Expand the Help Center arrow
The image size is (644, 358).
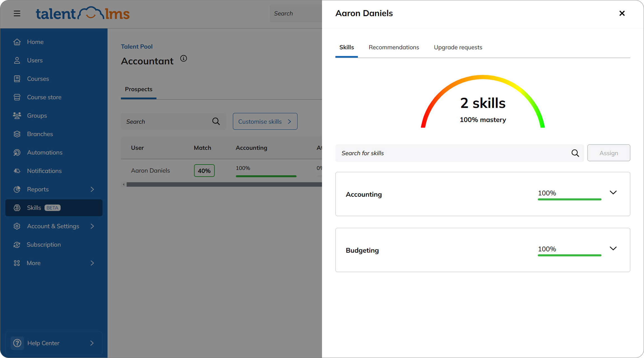point(92,343)
